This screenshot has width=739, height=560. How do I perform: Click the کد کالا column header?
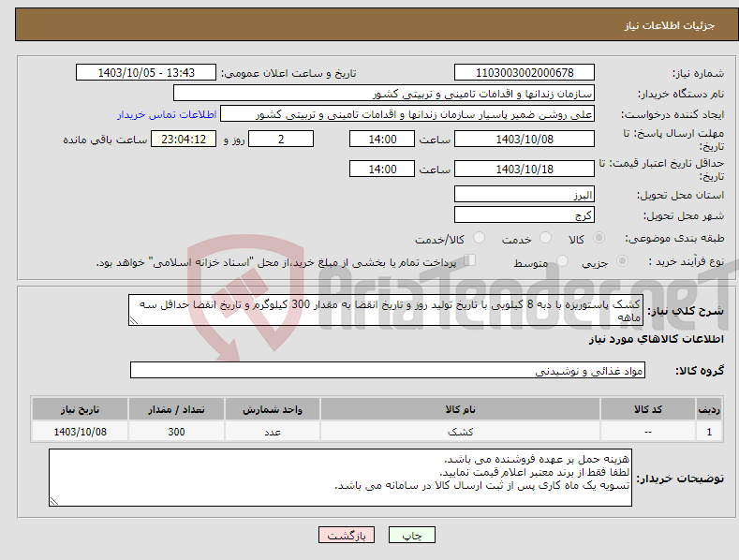[x=648, y=409]
